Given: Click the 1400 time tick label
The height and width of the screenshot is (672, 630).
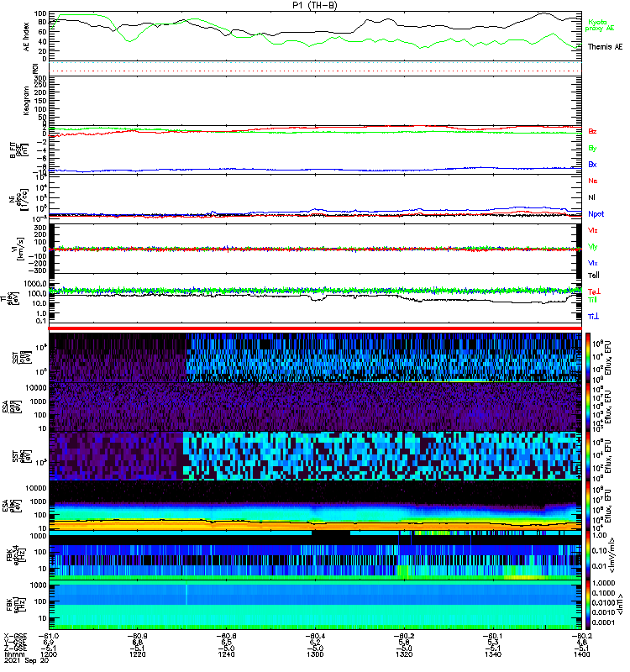Looking at the screenshot, I should click(x=581, y=654).
